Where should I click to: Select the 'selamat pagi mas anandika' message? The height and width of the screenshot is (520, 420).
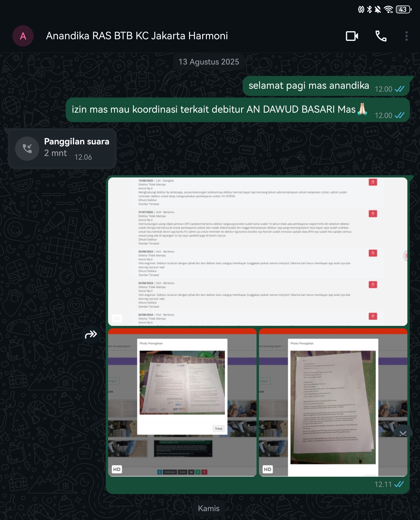pos(309,86)
